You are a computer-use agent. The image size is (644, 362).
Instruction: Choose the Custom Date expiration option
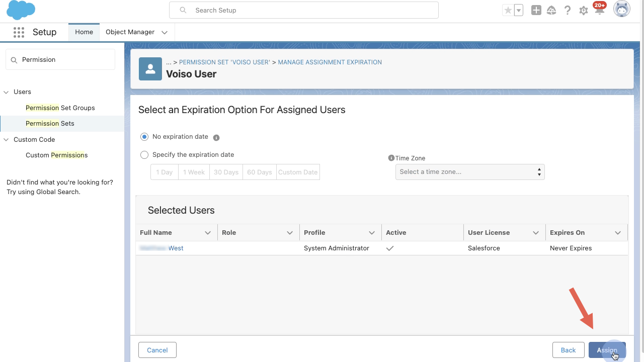click(298, 172)
